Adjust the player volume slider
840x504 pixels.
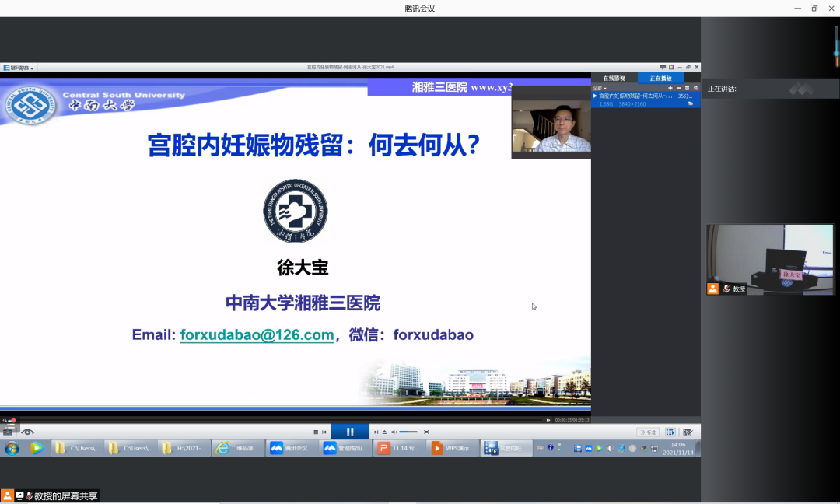pos(408,432)
